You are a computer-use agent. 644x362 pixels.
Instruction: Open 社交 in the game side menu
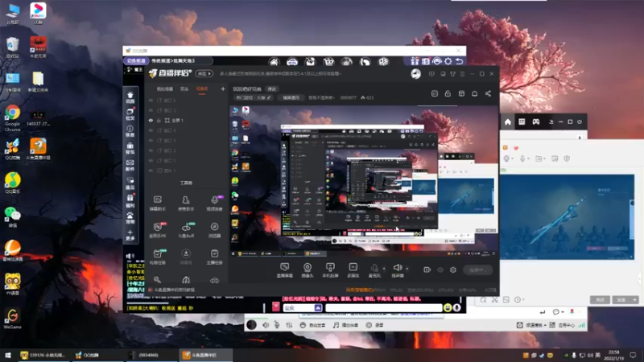(x=130, y=114)
